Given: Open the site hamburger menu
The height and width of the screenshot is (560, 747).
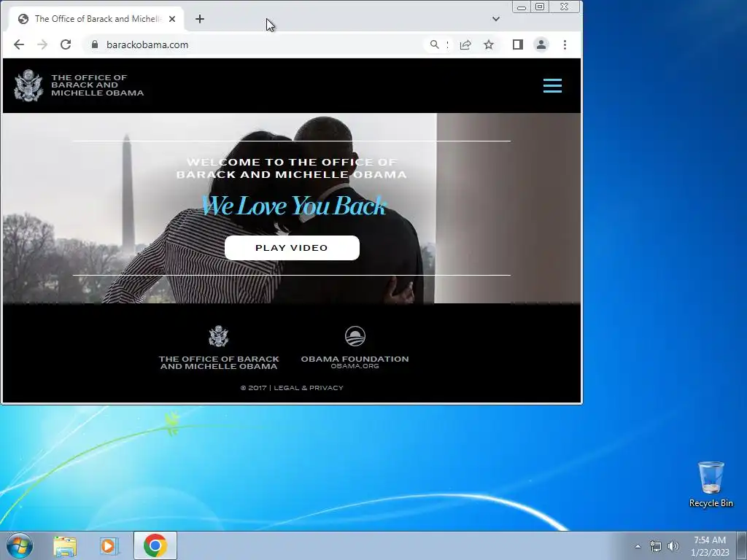Looking at the screenshot, I should click(553, 86).
